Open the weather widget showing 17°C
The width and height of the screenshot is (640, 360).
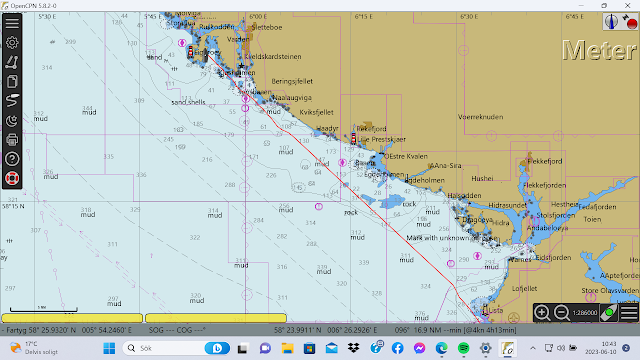tap(34, 348)
